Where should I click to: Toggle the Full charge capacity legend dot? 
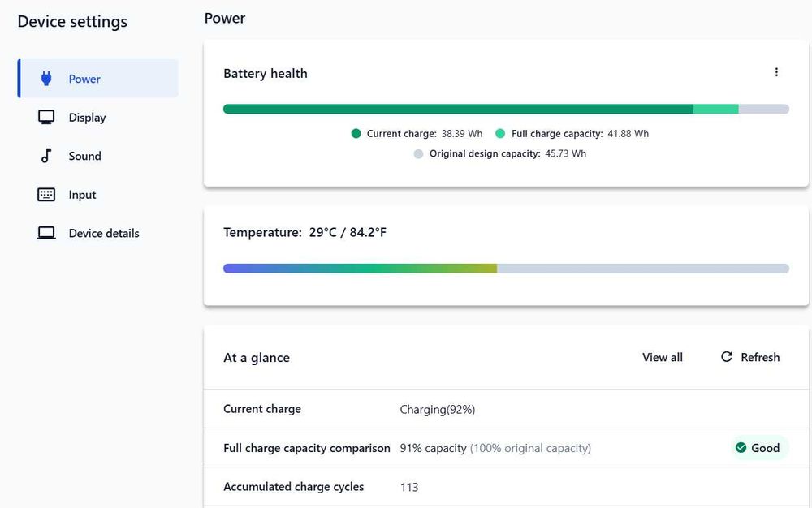click(x=500, y=134)
